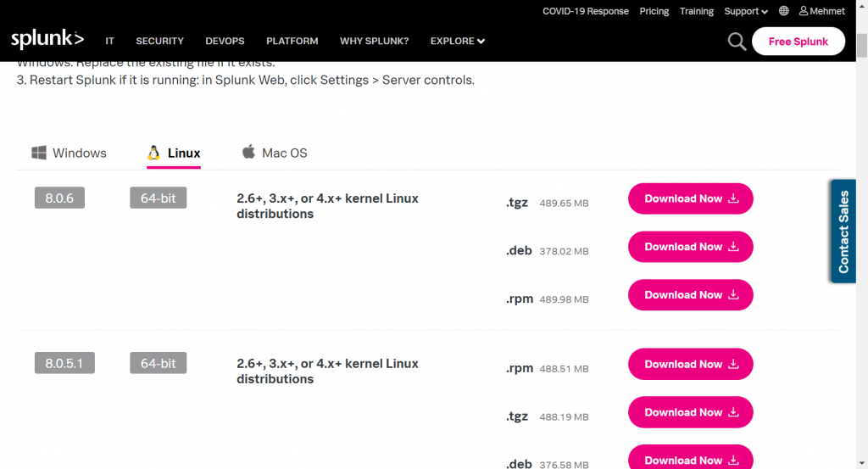Click the 488.19 MB size text
Image resolution: width=868 pixels, height=469 pixels.
[x=564, y=417]
